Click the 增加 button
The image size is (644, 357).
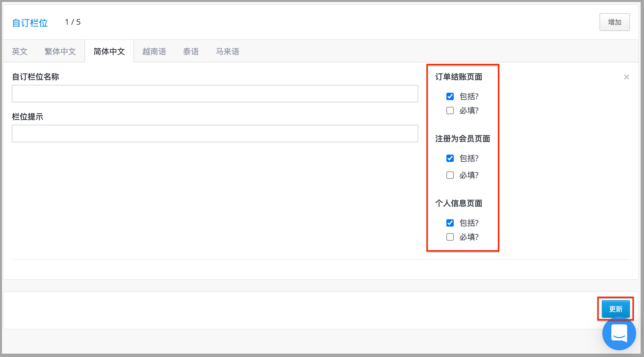coord(614,22)
